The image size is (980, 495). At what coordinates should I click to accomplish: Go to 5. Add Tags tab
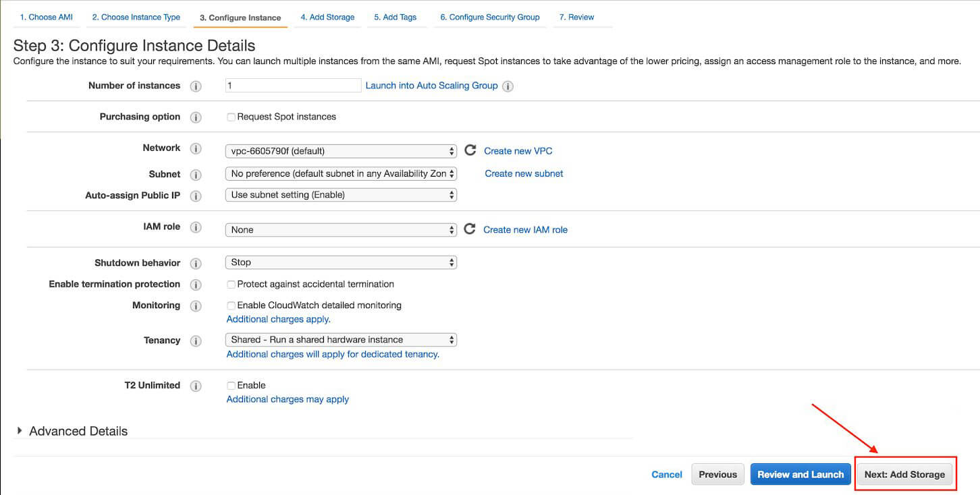click(x=396, y=17)
